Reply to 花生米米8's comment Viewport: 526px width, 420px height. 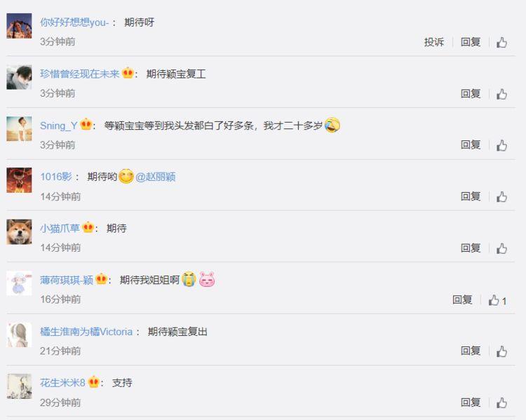471,402
